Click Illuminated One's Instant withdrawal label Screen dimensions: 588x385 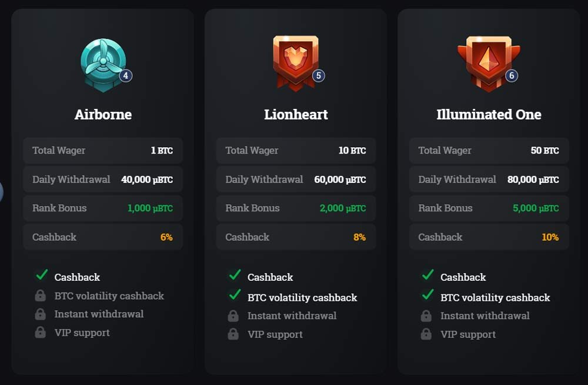pyautogui.click(x=485, y=316)
